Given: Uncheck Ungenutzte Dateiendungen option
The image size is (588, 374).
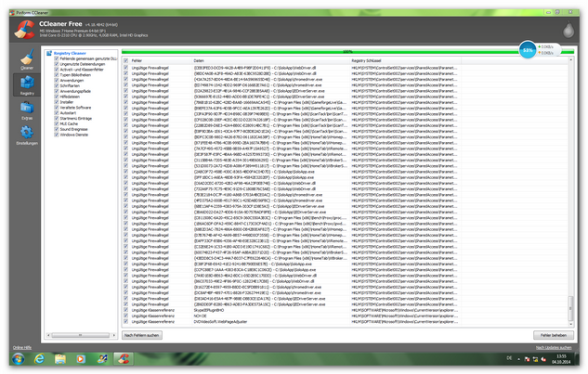Looking at the screenshot, I should (57, 64).
